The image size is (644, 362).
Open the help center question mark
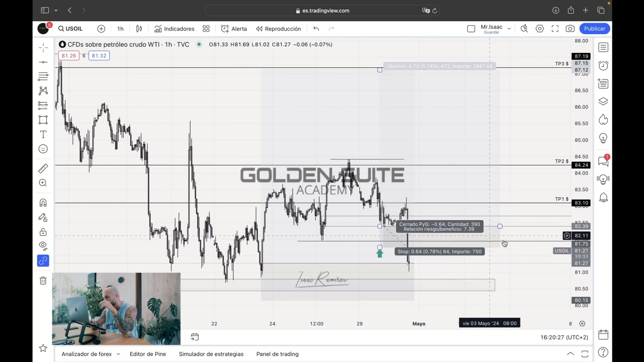[603, 353]
